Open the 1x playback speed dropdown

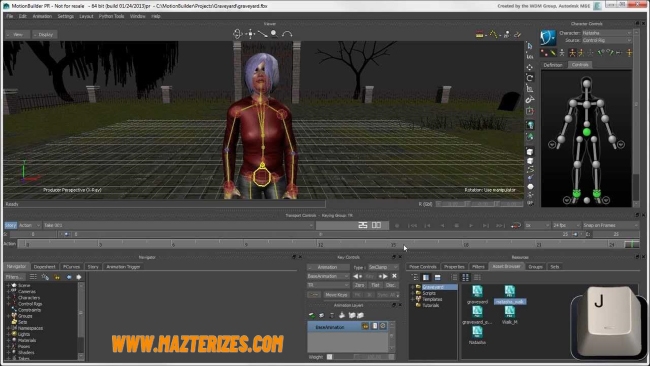coord(537,225)
